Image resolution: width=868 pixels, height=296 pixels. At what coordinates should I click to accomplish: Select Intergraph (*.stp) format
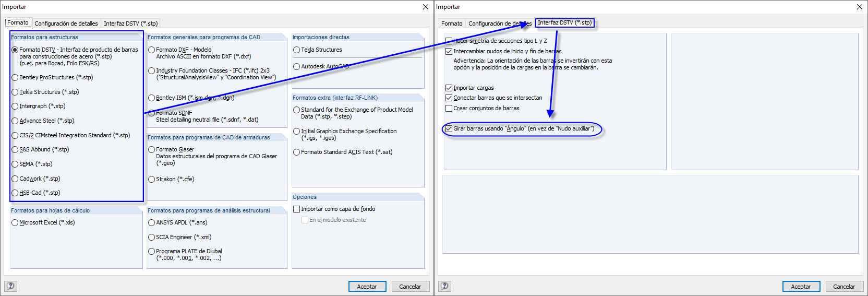[x=15, y=106]
